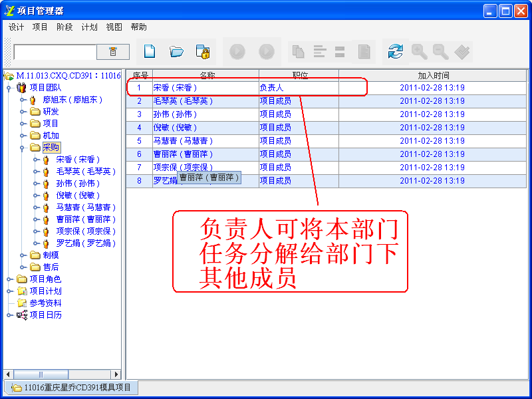Select 倪敏 in the tree
The height and width of the screenshot is (399, 532).
[x=78, y=196]
